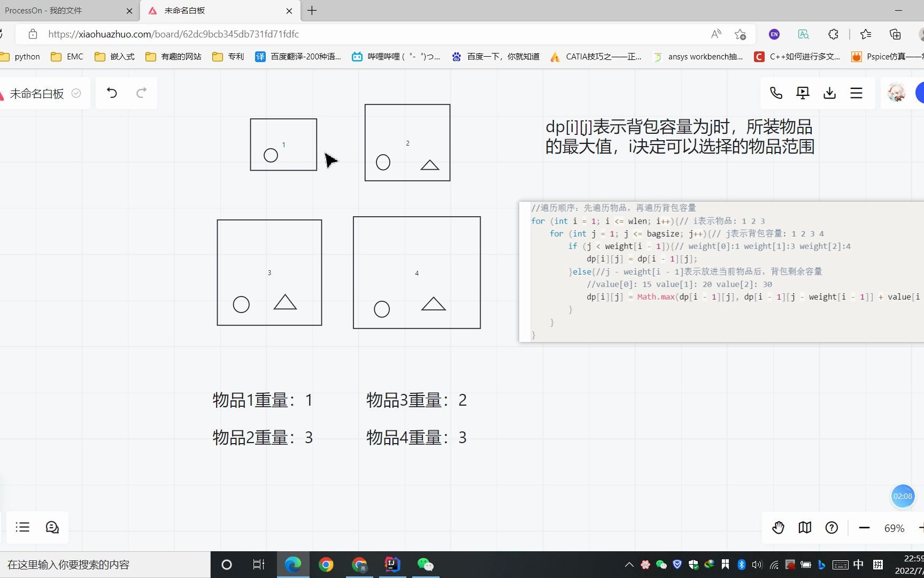924x578 pixels.
Task: Open the 哔哩哔哩 bookmark
Action: coord(396,56)
